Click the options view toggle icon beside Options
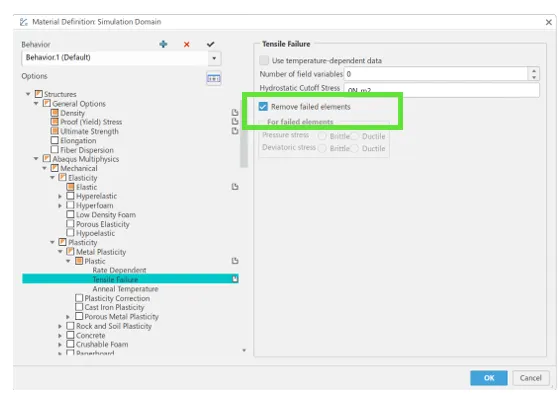Screen dimensions: 558x395 214,78
